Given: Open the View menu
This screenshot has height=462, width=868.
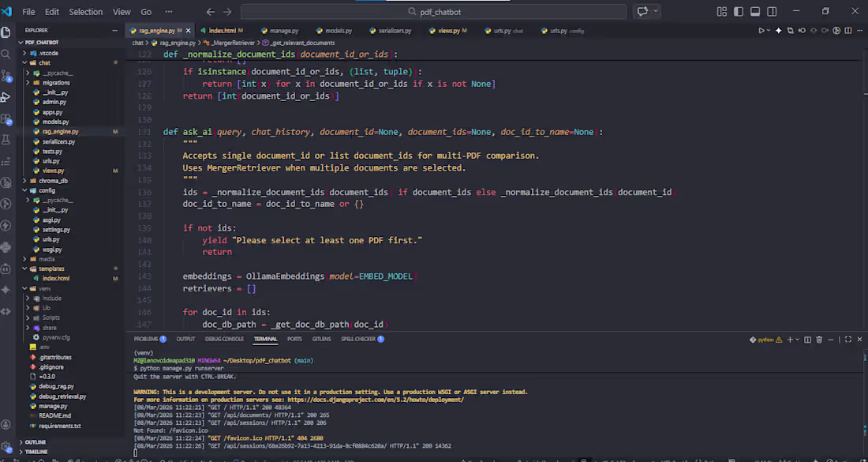Looking at the screenshot, I should pyautogui.click(x=122, y=12).
